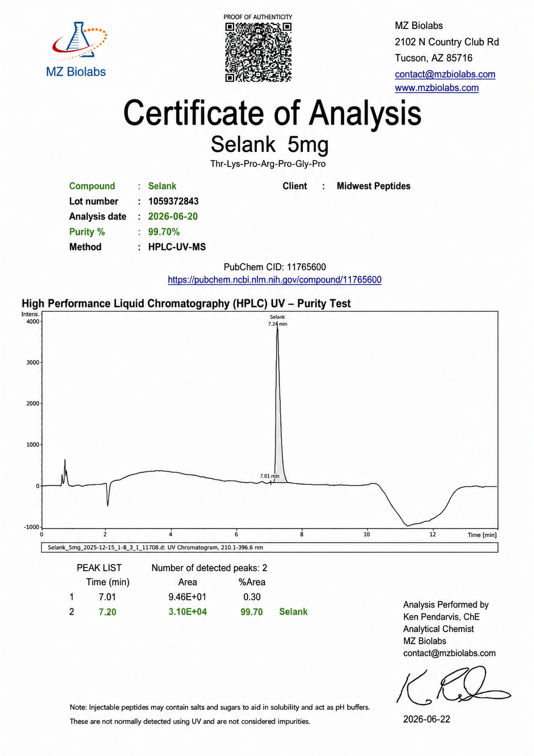Click the %Area column header

(252, 582)
